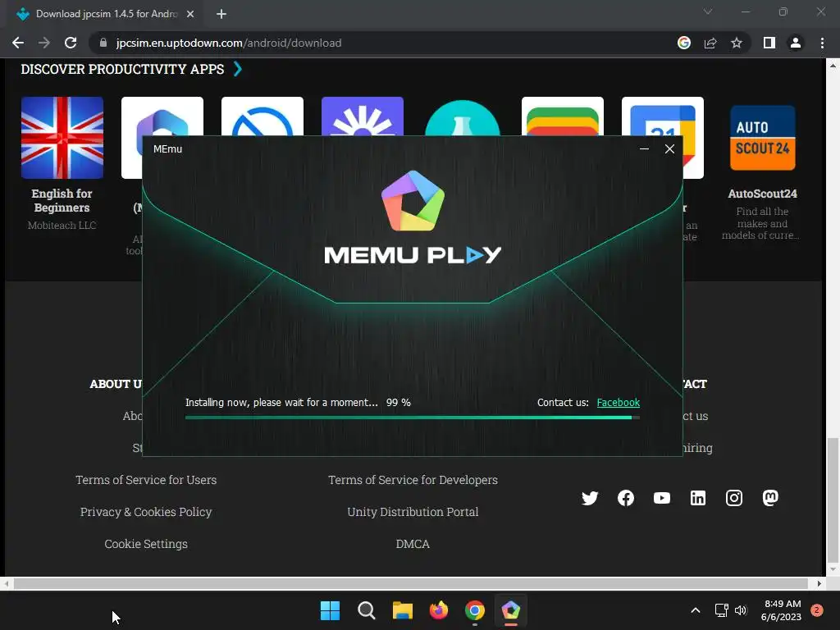Screen dimensions: 840x630
Task: Switch to Chrome taskbar icon
Action: pos(475,610)
